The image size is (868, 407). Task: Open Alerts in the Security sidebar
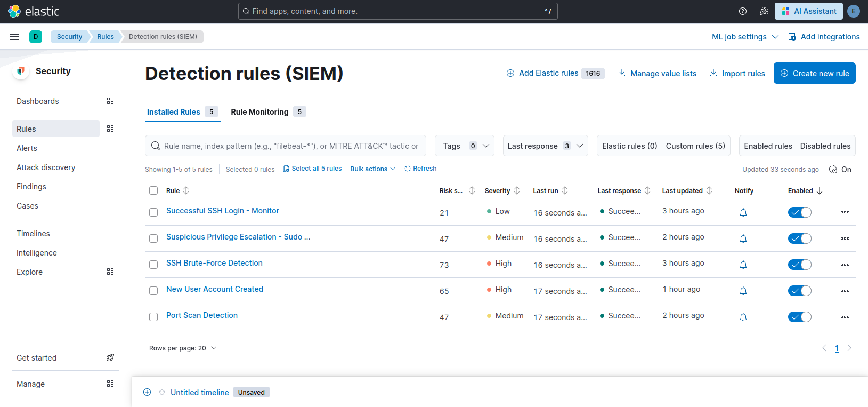(27, 148)
